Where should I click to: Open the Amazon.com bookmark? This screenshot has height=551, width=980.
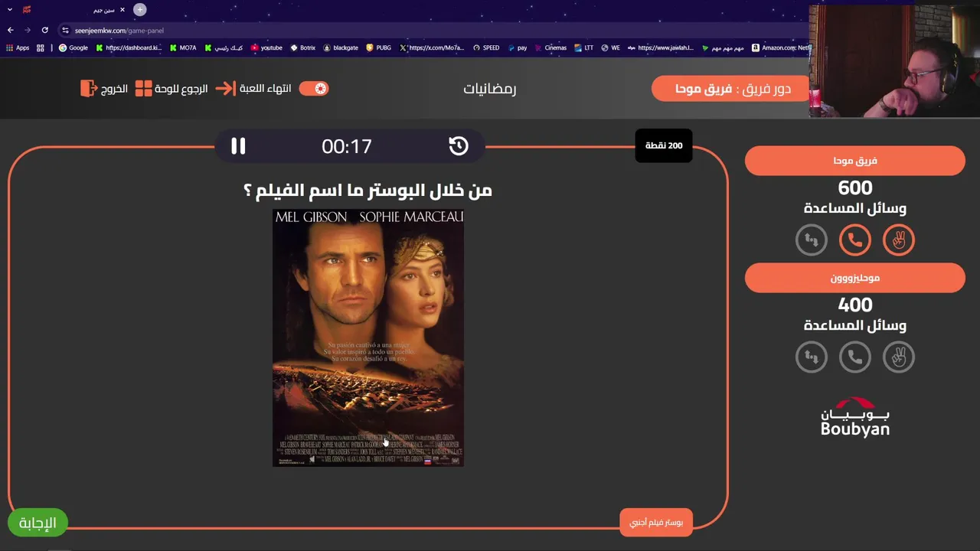pyautogui.click(x=781, y=47)
